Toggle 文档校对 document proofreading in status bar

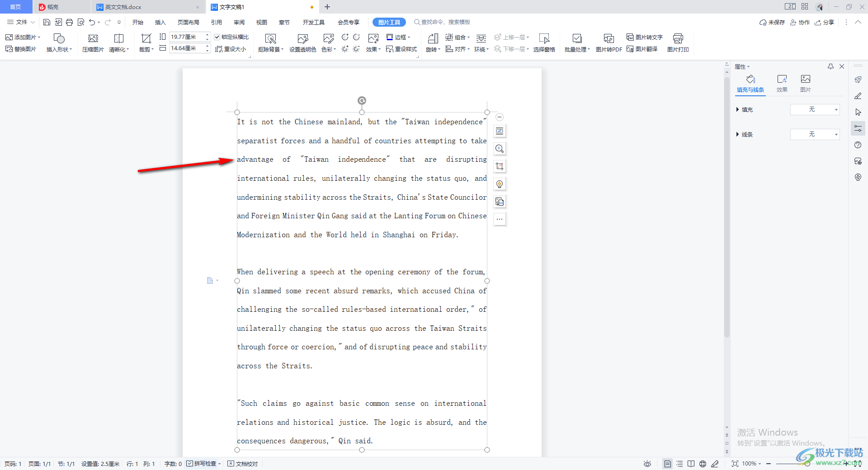click(243, 464)
